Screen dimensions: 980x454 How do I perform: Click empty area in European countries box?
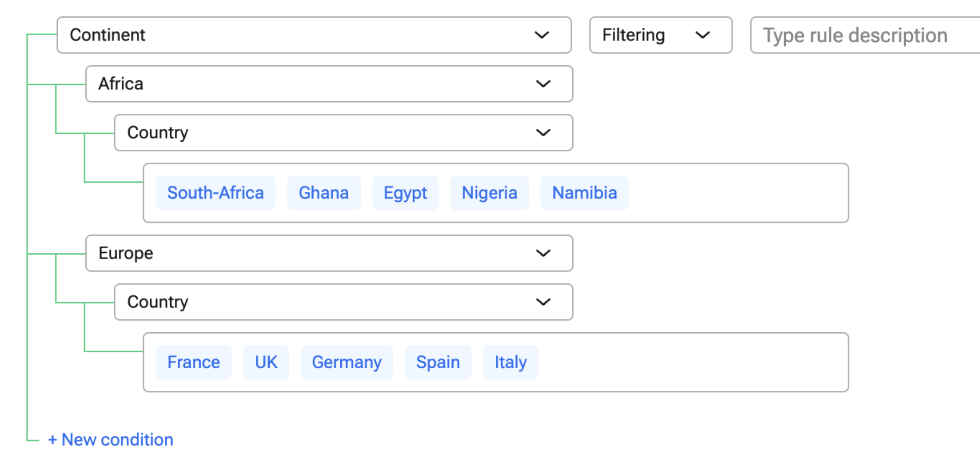[x=693, y=362]
